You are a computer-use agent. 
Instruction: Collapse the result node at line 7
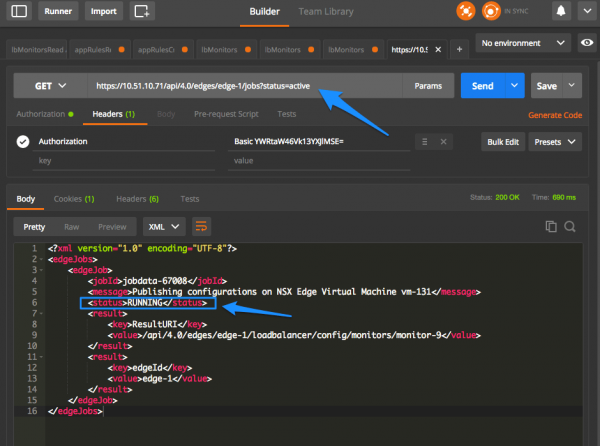(x=41, y=314)
